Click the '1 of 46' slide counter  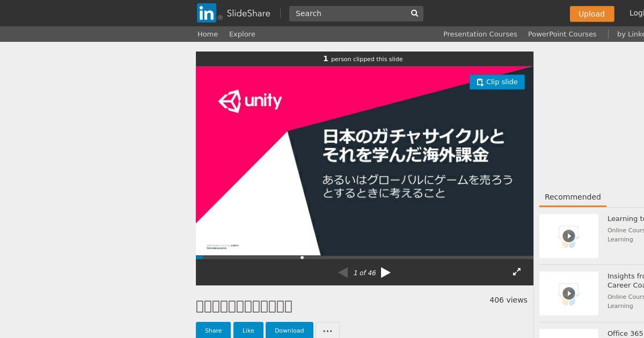pos(364,273)
